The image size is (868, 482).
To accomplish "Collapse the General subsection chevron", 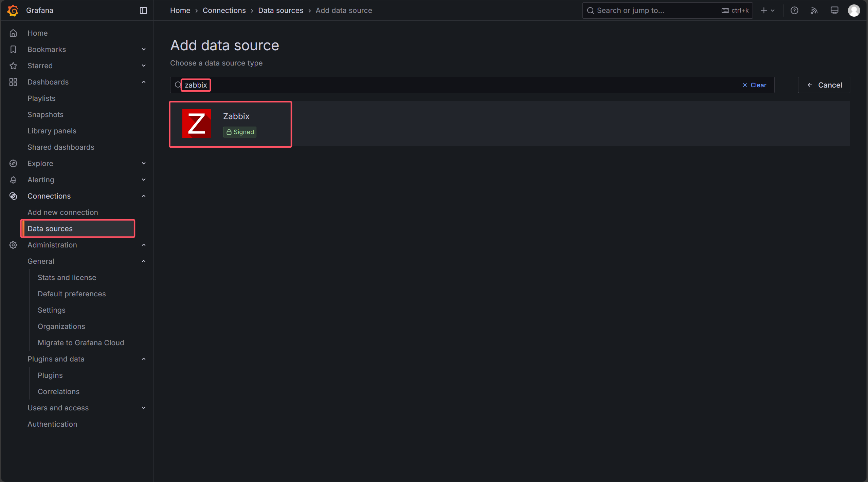I will [144, 261].
